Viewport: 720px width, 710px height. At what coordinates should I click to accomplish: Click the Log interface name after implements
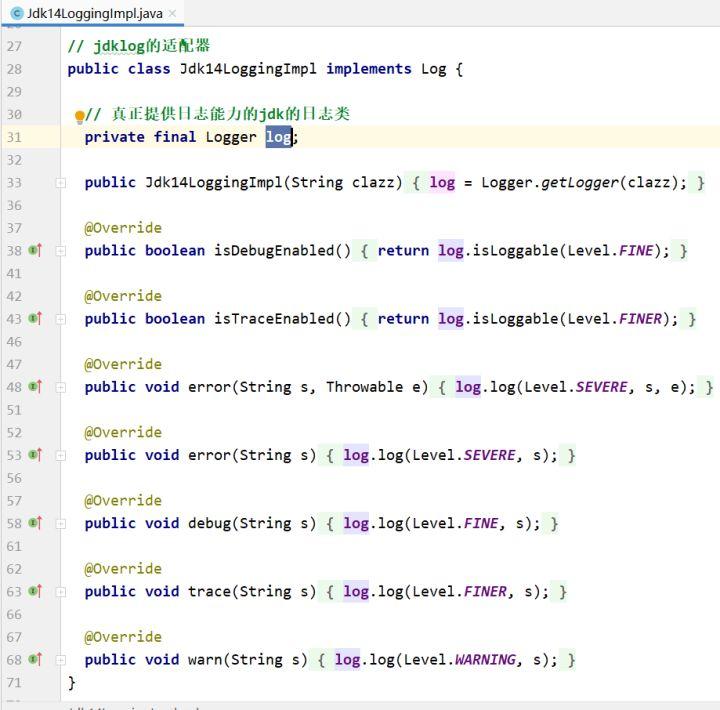(433, 69)
